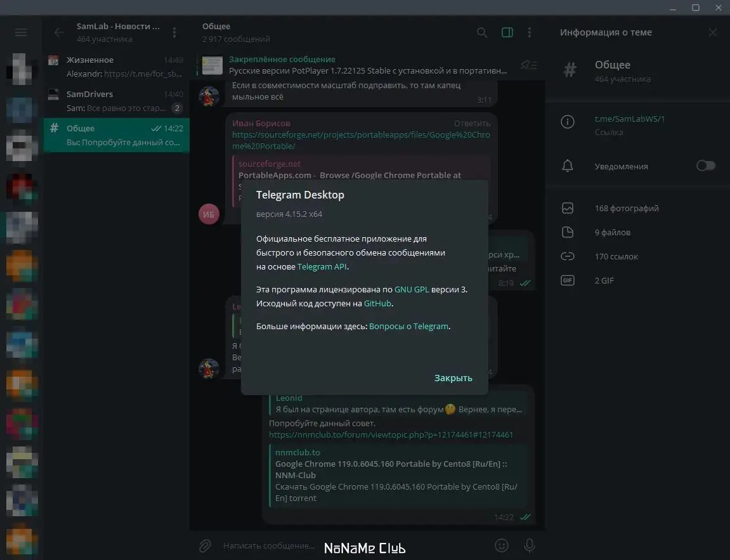
Task: Click версия 4.15.2 x64 text
Action: pos(289,214)
